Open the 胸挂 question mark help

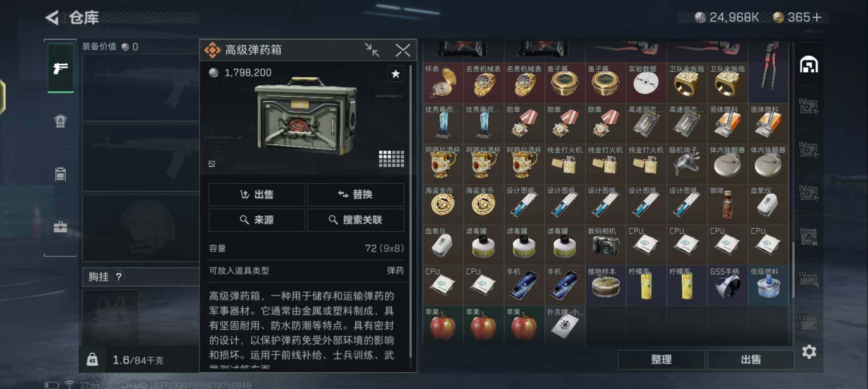point(119,277)
